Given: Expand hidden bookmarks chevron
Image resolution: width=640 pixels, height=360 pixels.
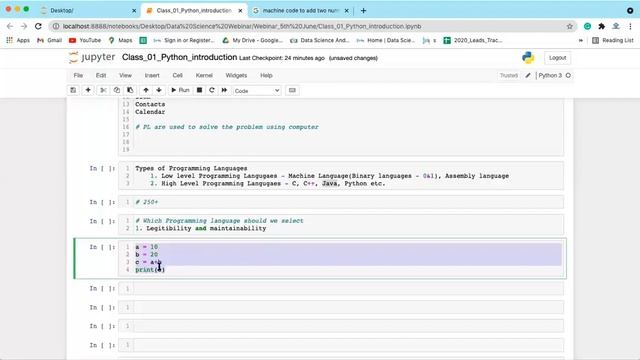Looking at the screenshot, I should [581, 40].
